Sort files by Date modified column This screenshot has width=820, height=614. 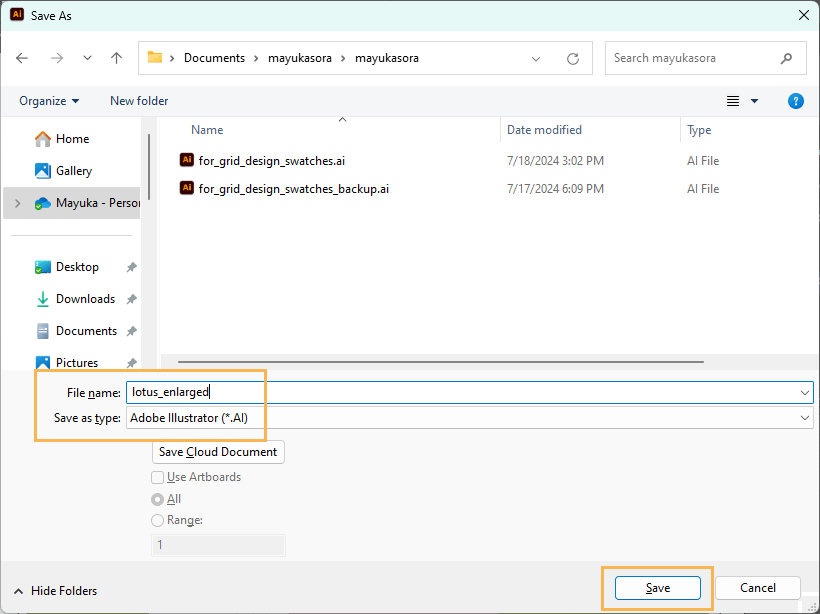(x=544, y=130)
